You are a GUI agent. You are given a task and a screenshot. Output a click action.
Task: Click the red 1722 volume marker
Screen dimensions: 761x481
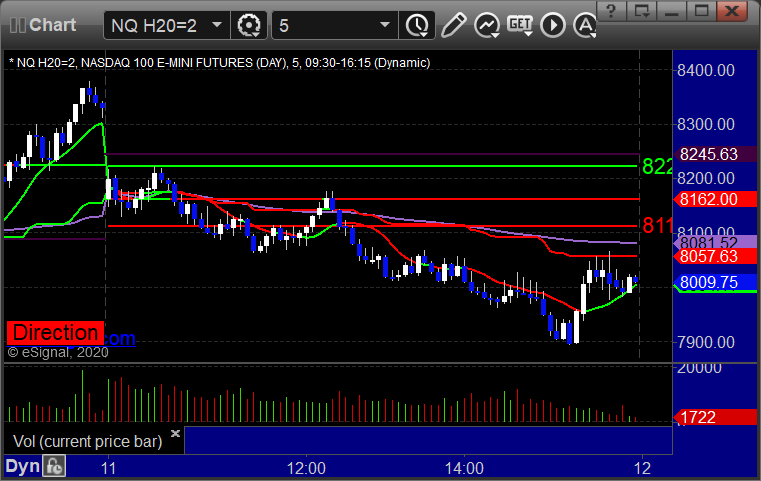coord(714,417)
